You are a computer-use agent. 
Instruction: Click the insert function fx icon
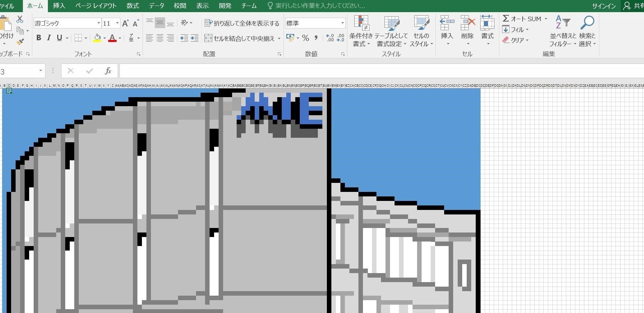[108, 71]
